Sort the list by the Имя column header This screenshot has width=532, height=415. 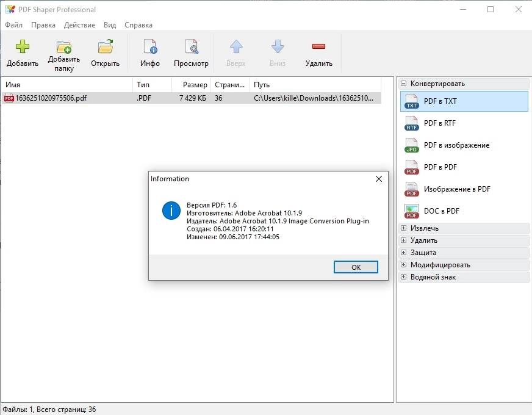67,85
